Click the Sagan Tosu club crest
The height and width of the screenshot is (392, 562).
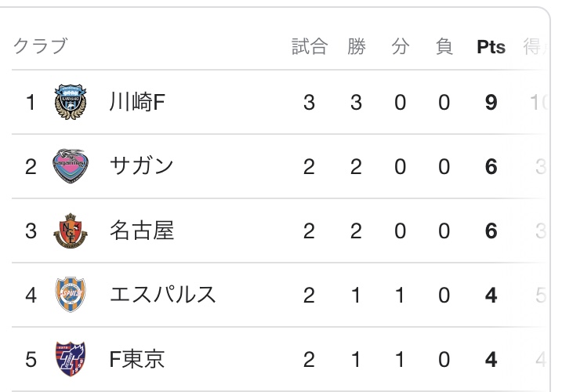tap(71, 166)
